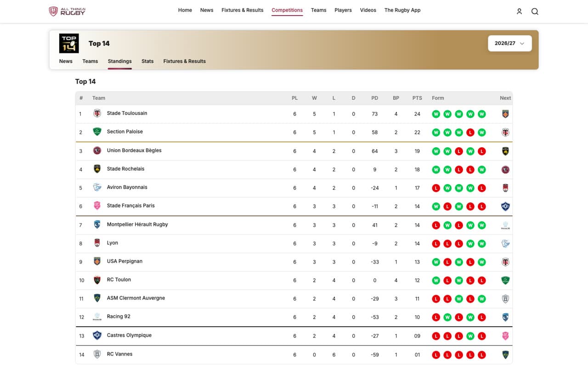Open Castres Olympique team link
Image resolution: width=588 pixels, height=368 pixels.
tap(129, 335)
